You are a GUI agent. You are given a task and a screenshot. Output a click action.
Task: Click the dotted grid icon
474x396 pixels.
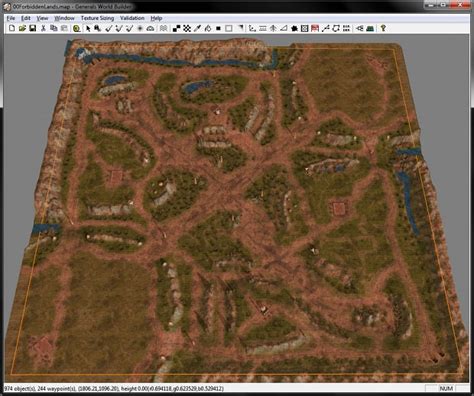point(346,29)
